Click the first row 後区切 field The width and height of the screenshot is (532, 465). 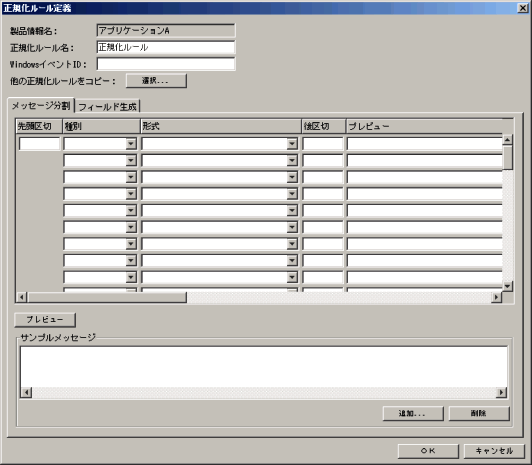[x=323, y=143]
